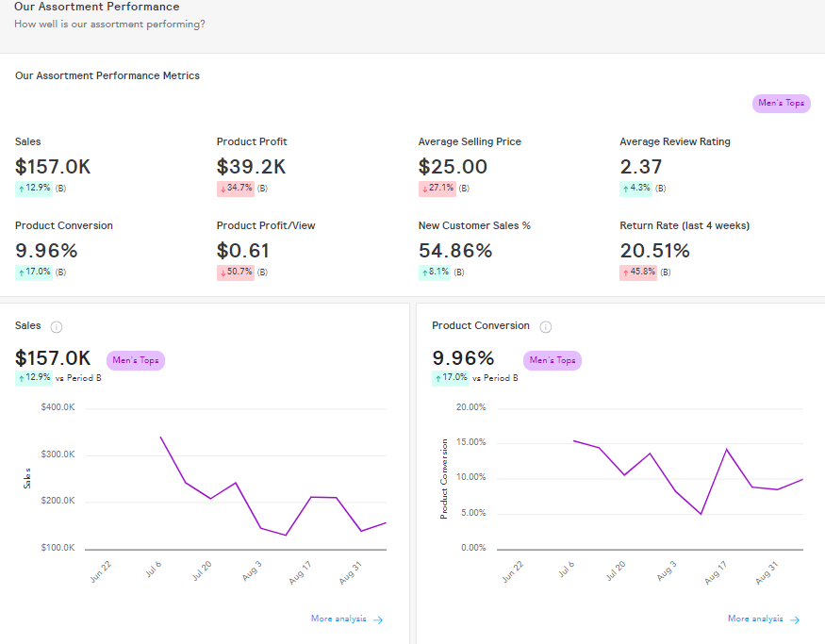Open More analysis link under Sales chart
The height and width of the screenshot is (644, 825).
click(x=347, y=619)
